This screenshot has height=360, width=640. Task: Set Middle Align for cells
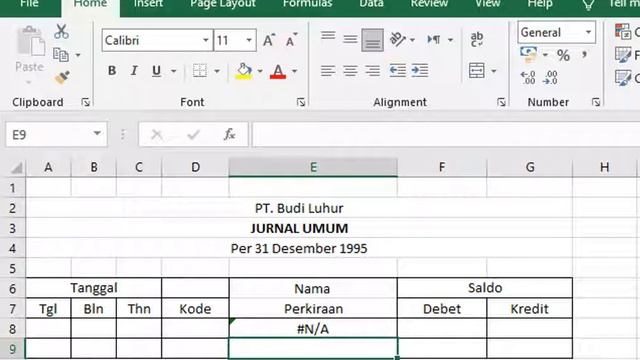click(x=350, y=40)
